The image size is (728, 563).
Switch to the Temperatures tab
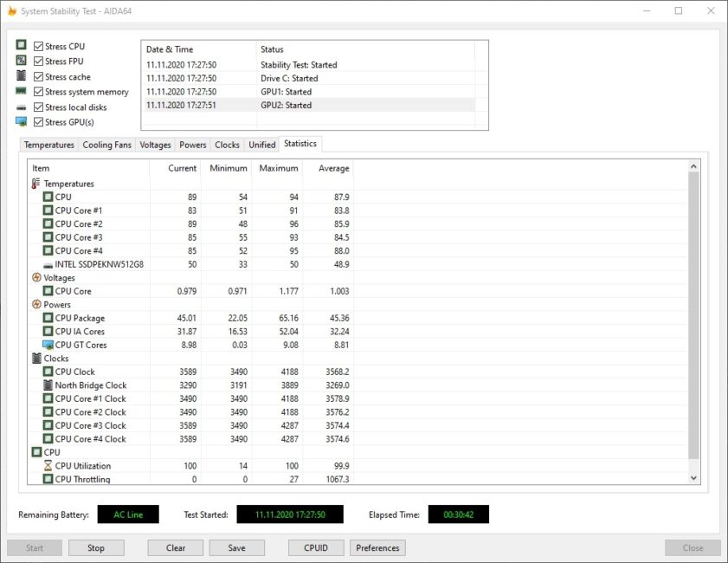(48, 145)
